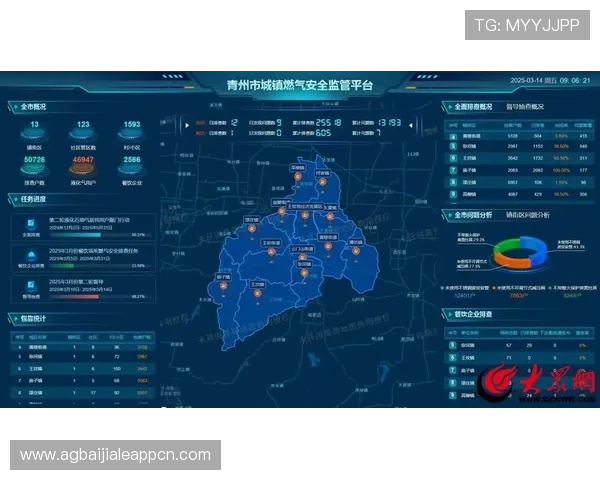Select the 餐饮企业 icon showing 2566

(x=132, y=165)
